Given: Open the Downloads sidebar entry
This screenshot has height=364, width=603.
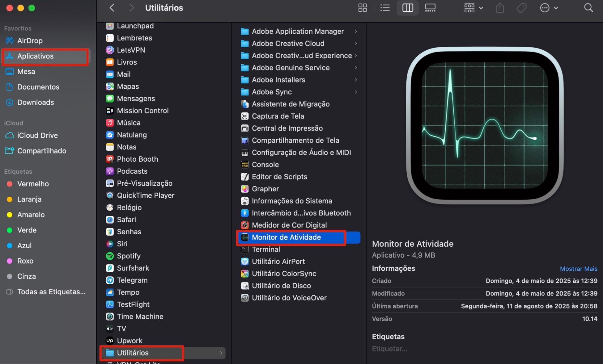Looking at the screenshot, I should point(35,102).
